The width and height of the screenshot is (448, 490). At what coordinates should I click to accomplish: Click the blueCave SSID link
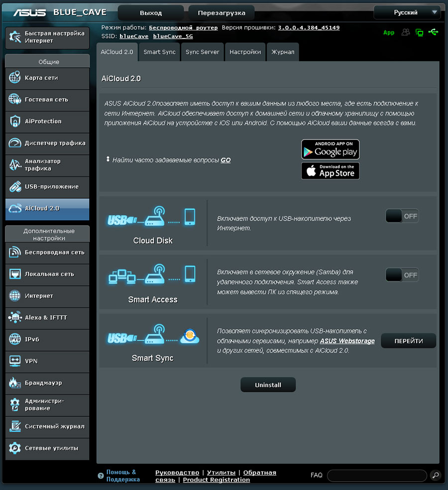click(x=134, y=36)
